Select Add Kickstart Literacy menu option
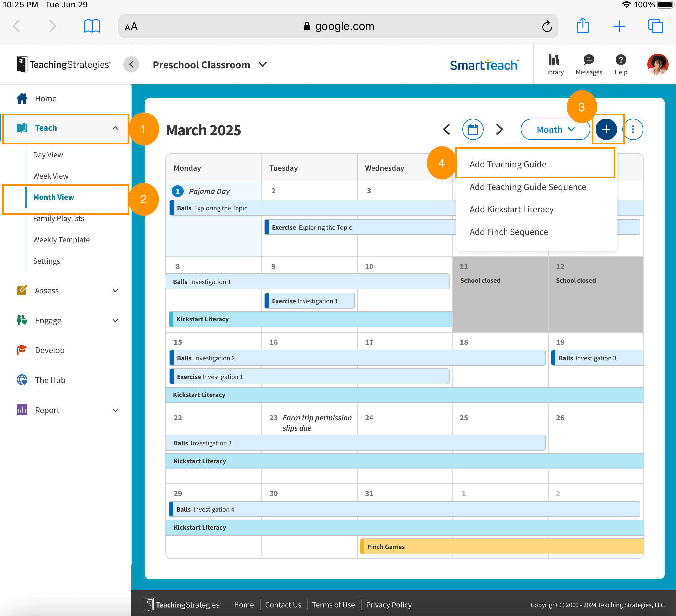676x616 pixels. tap(511, 209)
